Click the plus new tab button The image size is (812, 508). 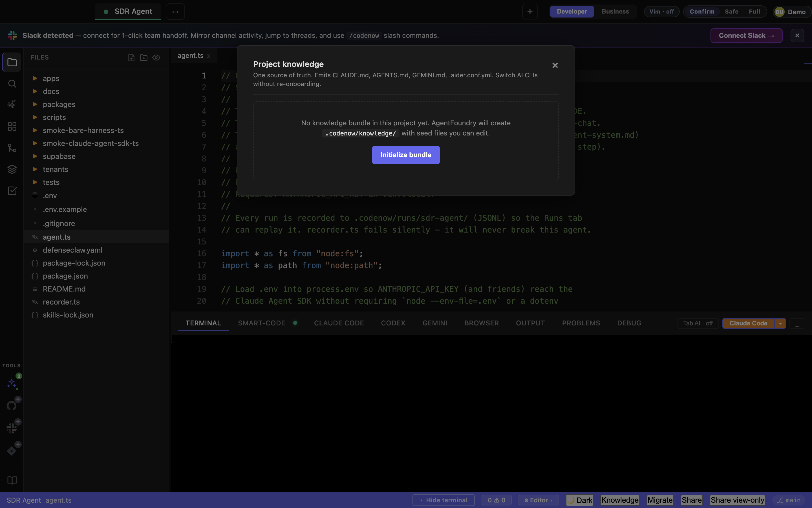click(530, 12)
